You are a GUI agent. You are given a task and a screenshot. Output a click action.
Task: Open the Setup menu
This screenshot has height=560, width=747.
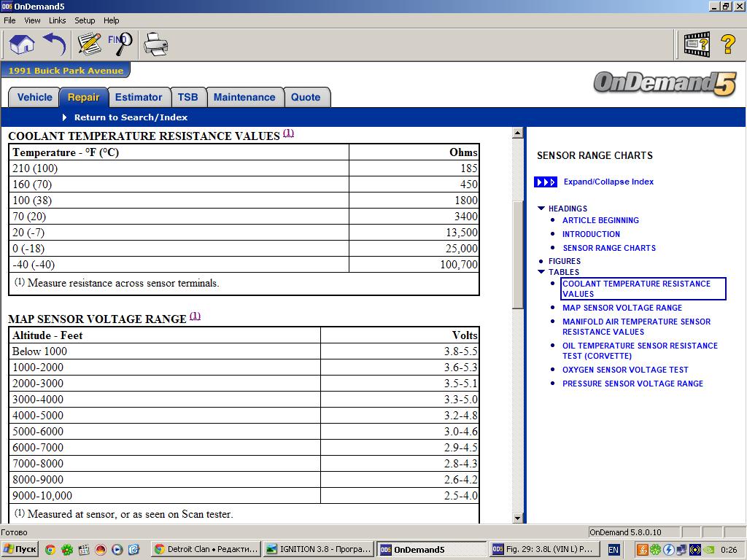click(85, 20)
